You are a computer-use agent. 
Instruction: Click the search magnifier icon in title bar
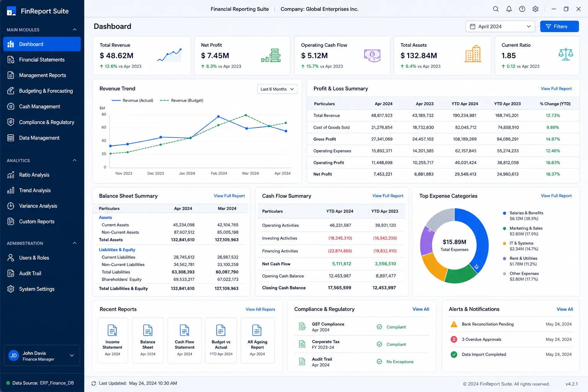coord(496,9)
